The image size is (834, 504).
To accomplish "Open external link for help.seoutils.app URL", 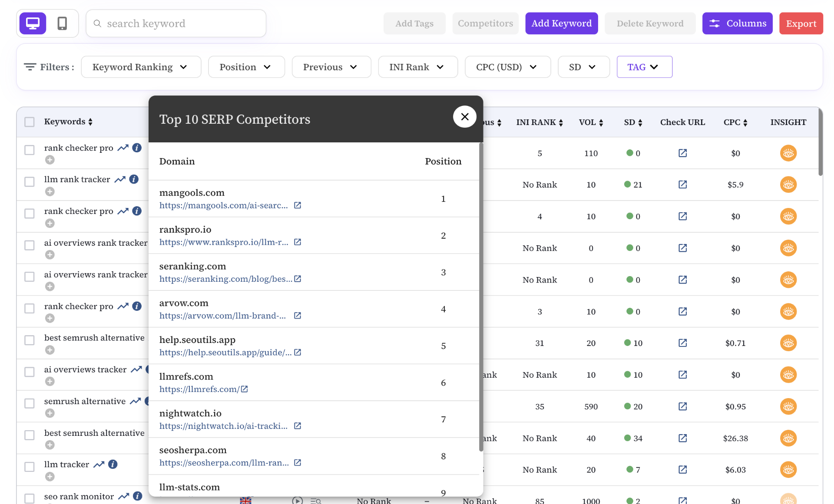I will [298, 352].
